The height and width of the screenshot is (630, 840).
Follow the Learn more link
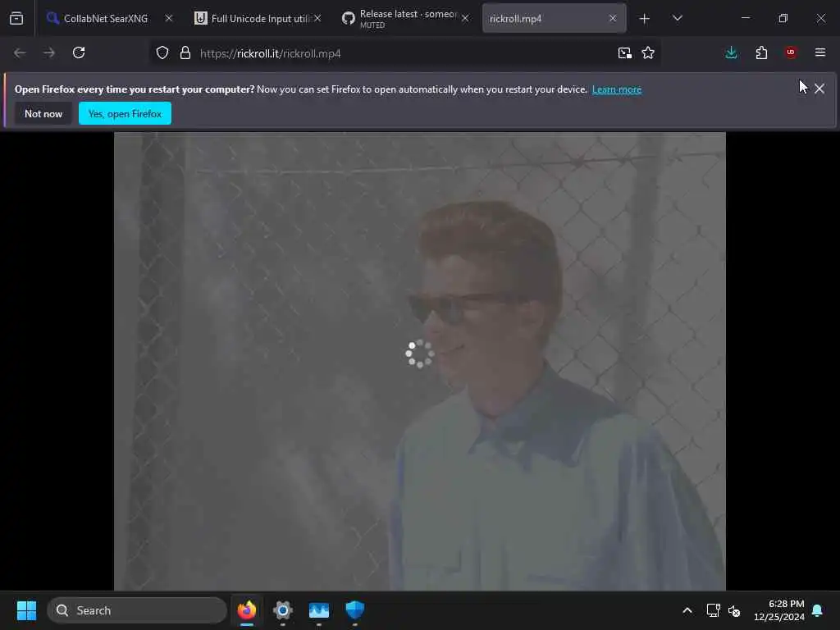point(617,89)
